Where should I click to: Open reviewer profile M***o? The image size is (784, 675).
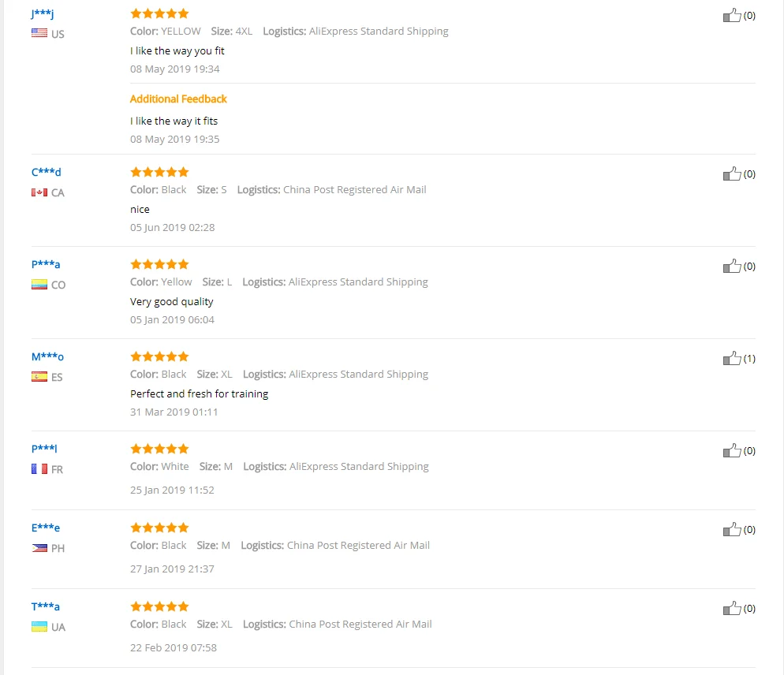pyautogui.click(x=47, y=356)
